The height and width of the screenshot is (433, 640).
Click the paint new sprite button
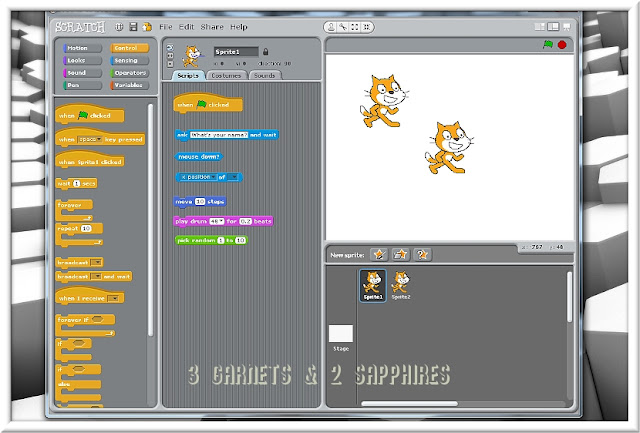pyautogui.click(x=379, y=255)
